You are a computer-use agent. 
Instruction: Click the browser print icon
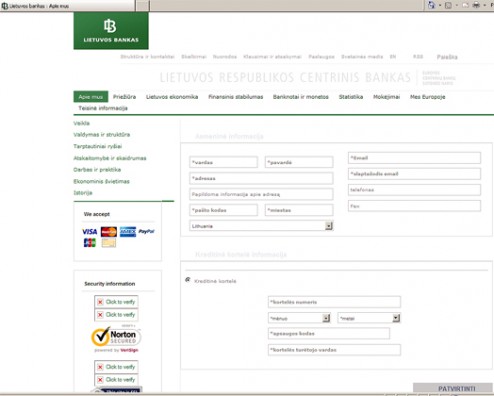point(476,5)
